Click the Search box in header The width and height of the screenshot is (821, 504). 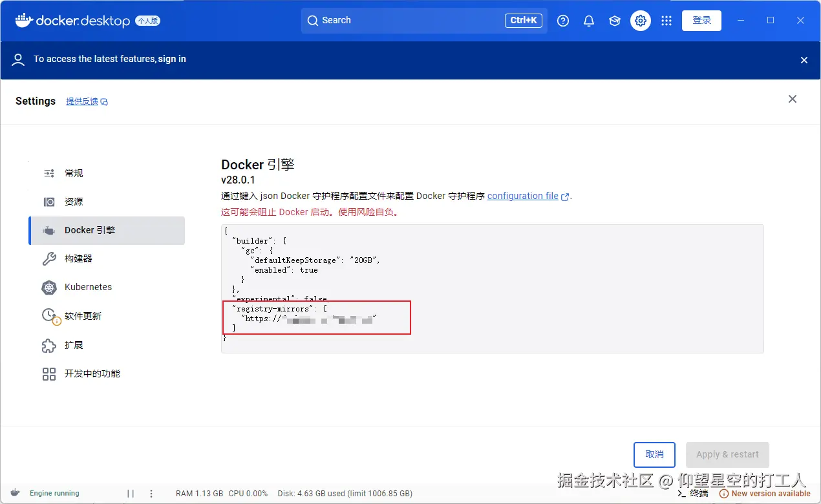coord(424,21)
